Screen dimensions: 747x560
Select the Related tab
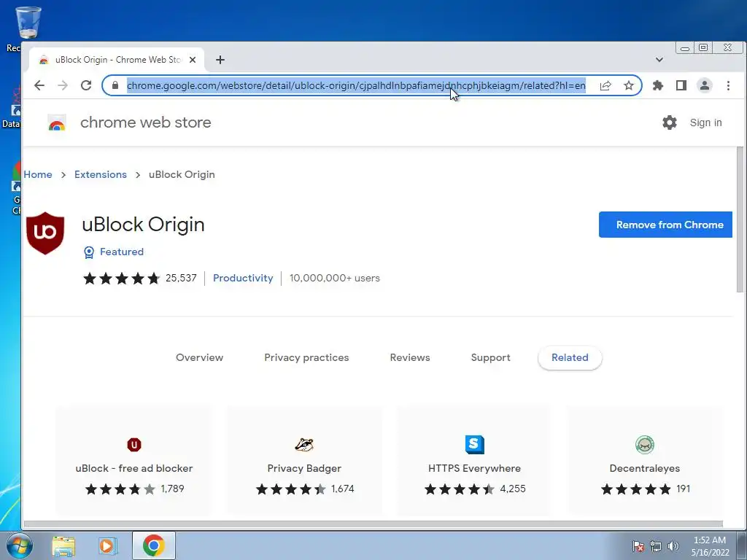pos(570,357)
